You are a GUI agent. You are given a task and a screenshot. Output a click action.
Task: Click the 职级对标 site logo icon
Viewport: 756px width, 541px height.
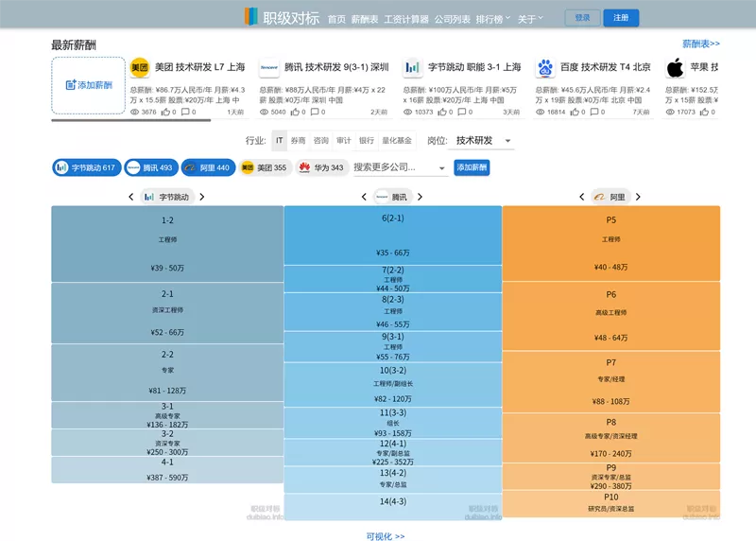pyautogui.click(x=250, y=16)
